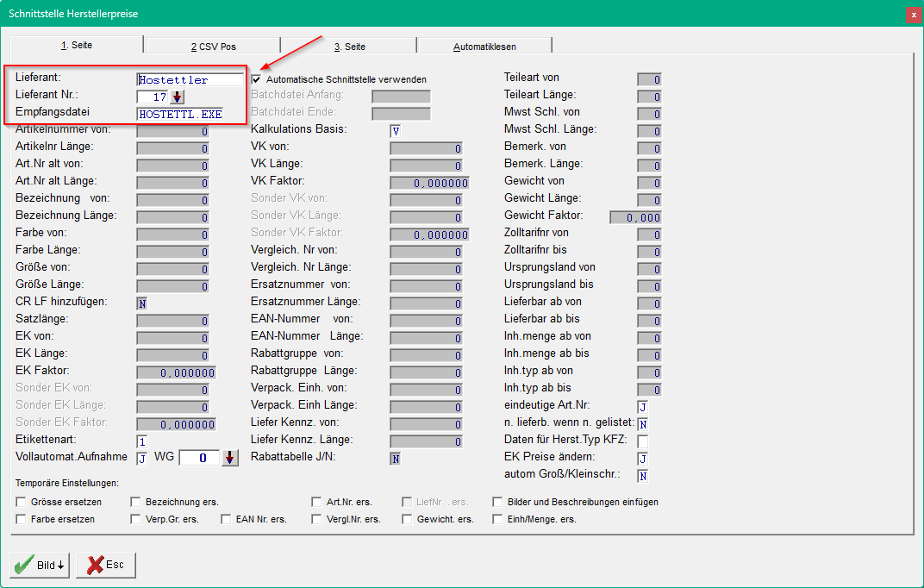Enable Vergl.Nr. ers. checkbox
This screenshot has width=924, height=588.
[316, 519]
